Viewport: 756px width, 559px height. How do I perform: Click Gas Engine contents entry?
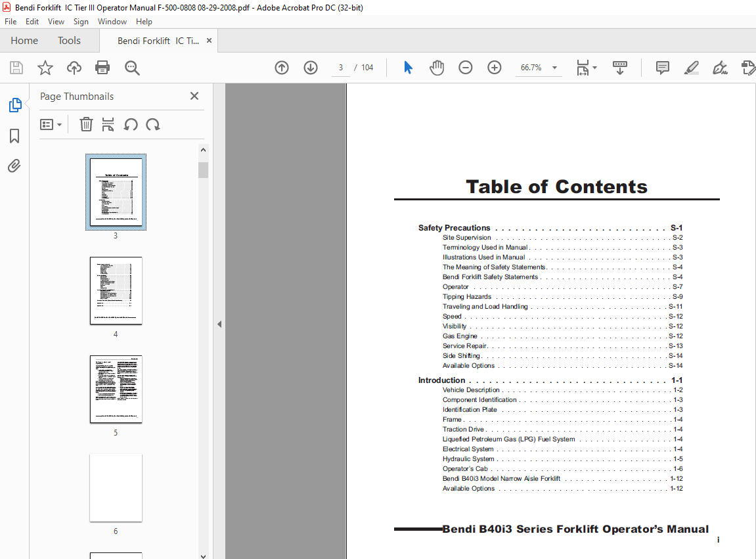coord(563,336)
